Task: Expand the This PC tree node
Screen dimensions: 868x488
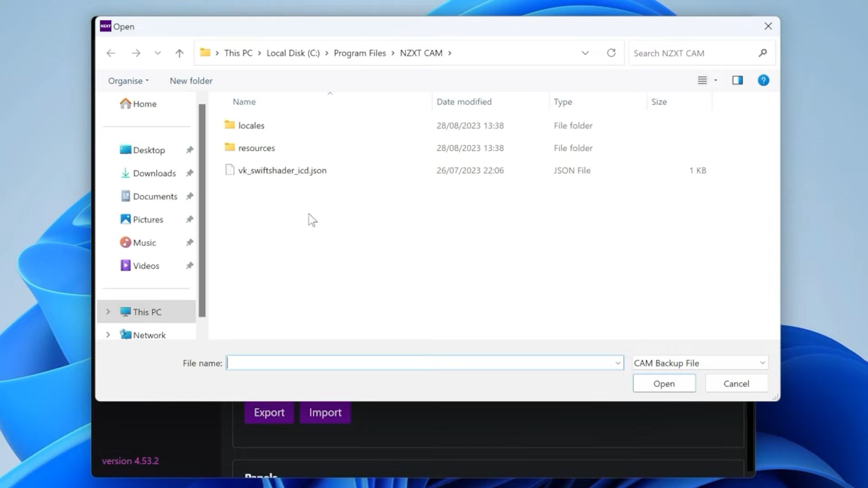Action: click(x=108, y=312)
